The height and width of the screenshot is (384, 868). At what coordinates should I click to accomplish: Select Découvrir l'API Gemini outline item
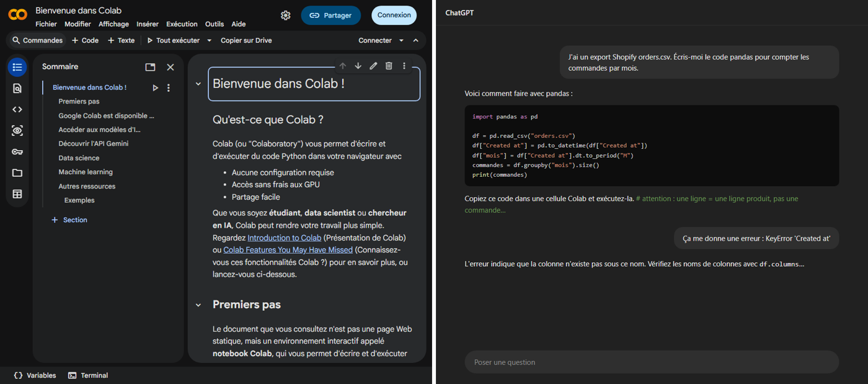click(93, 143)
